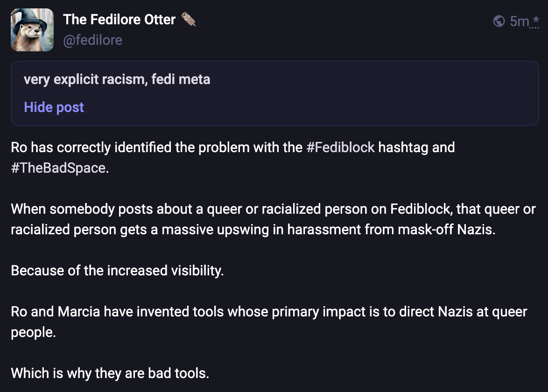548x392 pixels.
Task: Click the otter avatar with wizard hat
Action: pyautogui.click(x=32, y=30)
